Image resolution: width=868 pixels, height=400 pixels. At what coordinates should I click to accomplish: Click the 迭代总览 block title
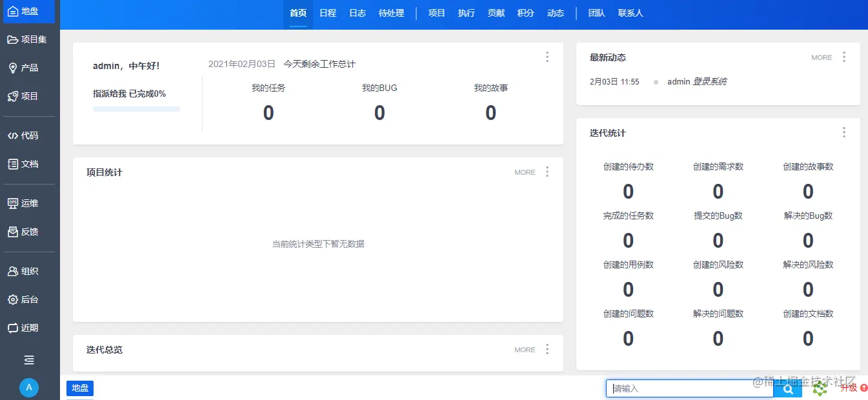[105, 350]
